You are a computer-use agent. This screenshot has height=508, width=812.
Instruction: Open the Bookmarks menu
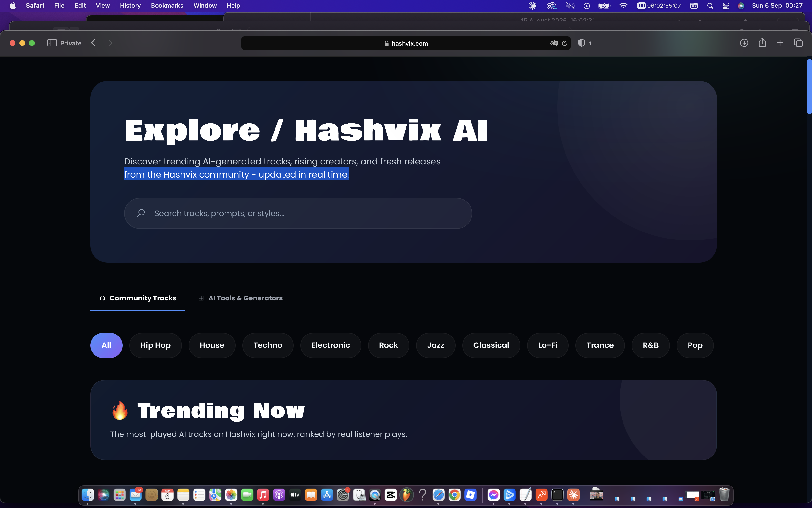click(167, 6)
